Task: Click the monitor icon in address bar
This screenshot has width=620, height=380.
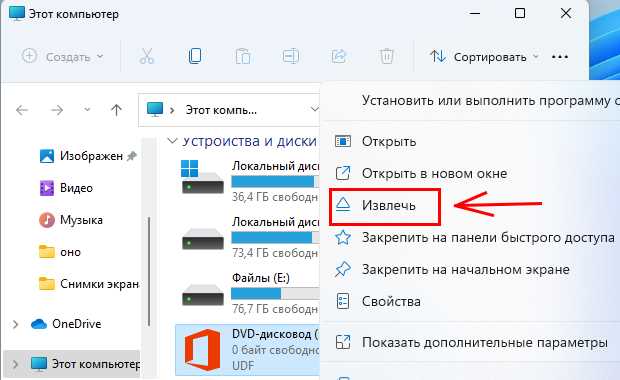Action: (x=155, y=109)
